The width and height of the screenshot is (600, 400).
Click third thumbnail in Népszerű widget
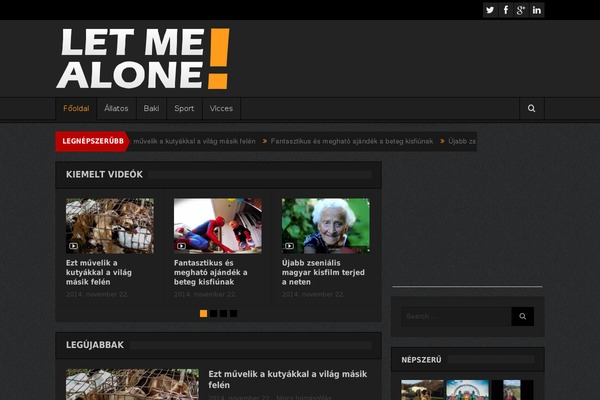512,390
